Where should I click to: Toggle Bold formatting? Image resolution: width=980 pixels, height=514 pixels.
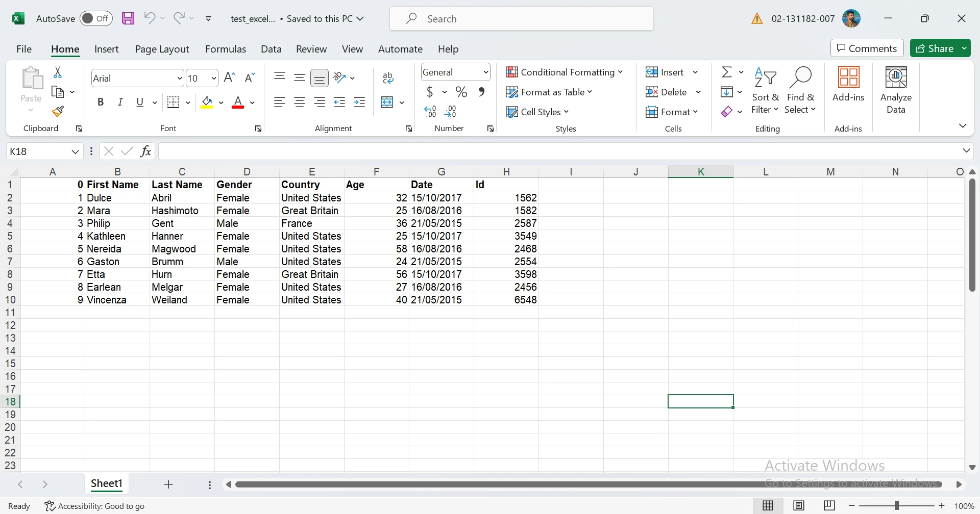101,102
